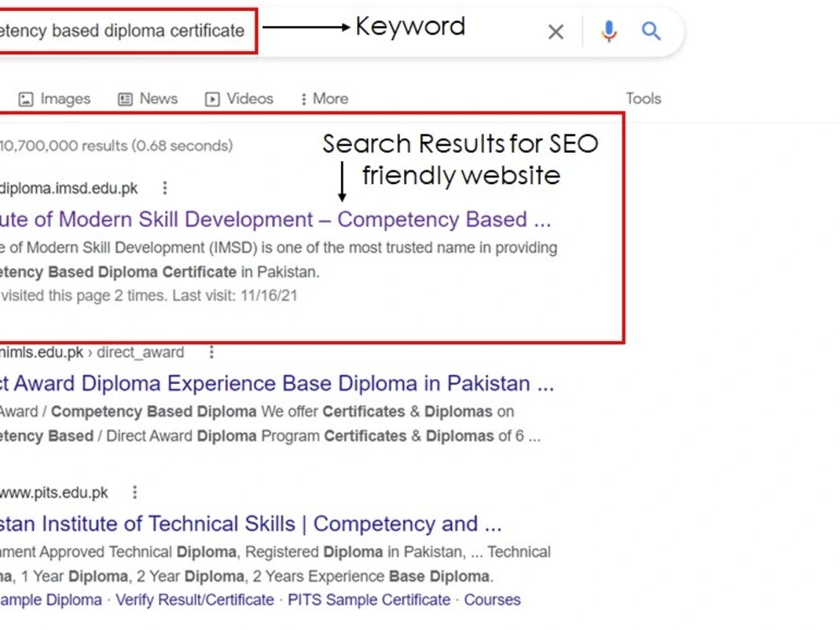Click the www.pits.edu.pk URL text
Viewport: 840px width, 630px height.
54,493
